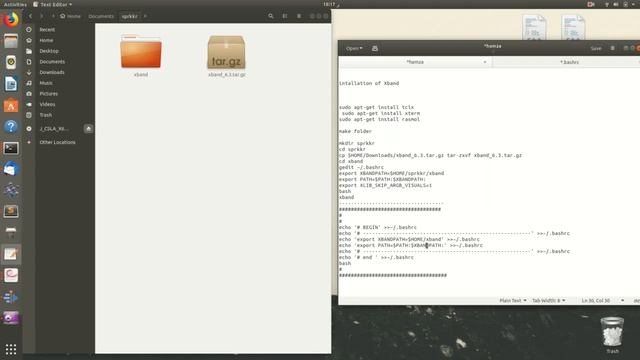Click the 'sudo apt-get install tclx' line

[x=376, y=107]
